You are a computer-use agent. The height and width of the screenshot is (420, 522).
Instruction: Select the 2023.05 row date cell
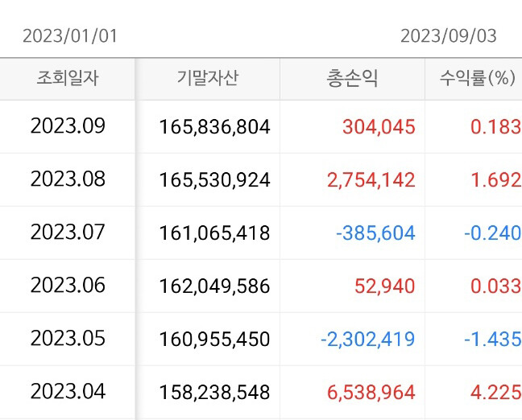point(68,339)
